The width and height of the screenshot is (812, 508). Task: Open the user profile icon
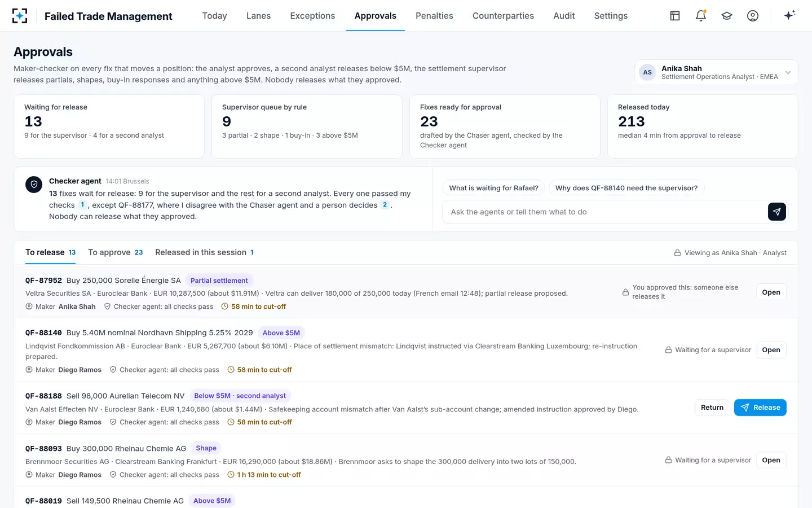[x=753, y=16]
